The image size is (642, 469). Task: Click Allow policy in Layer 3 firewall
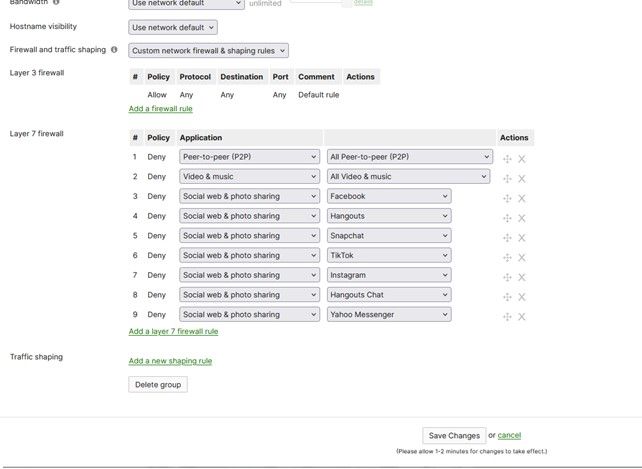157,95
